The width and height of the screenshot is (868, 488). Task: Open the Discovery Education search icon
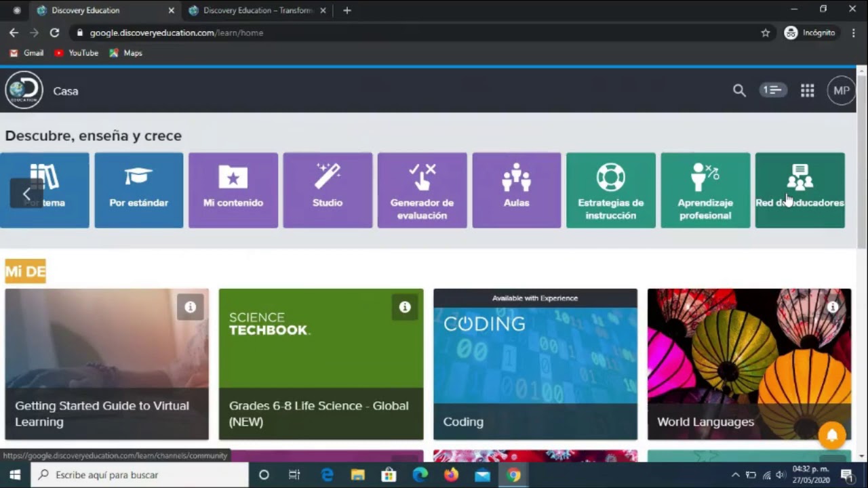tap(739, 90)
